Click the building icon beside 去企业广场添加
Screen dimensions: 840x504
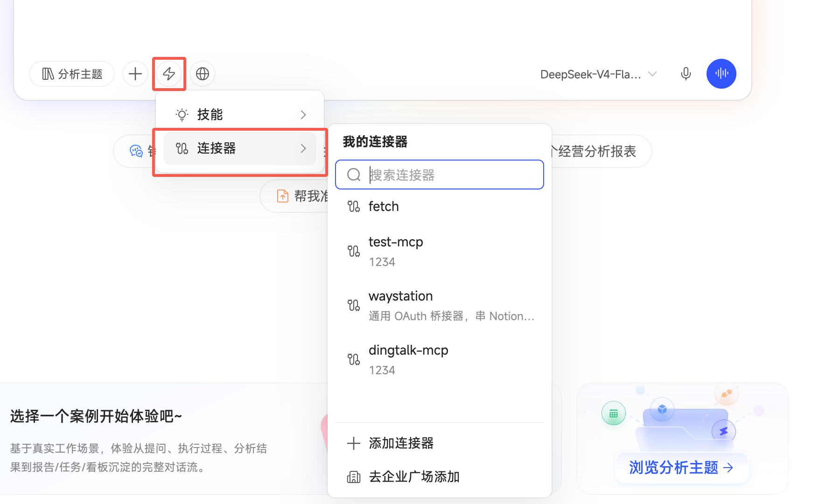pyautogui.click(x=354, y=477)
